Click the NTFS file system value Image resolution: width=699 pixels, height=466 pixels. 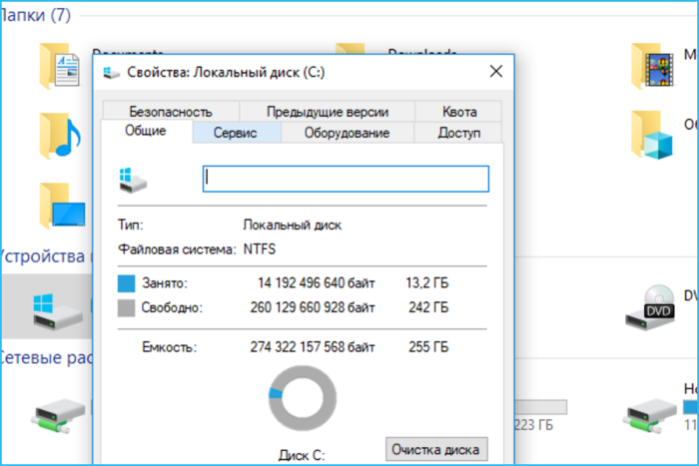point(259,249)
